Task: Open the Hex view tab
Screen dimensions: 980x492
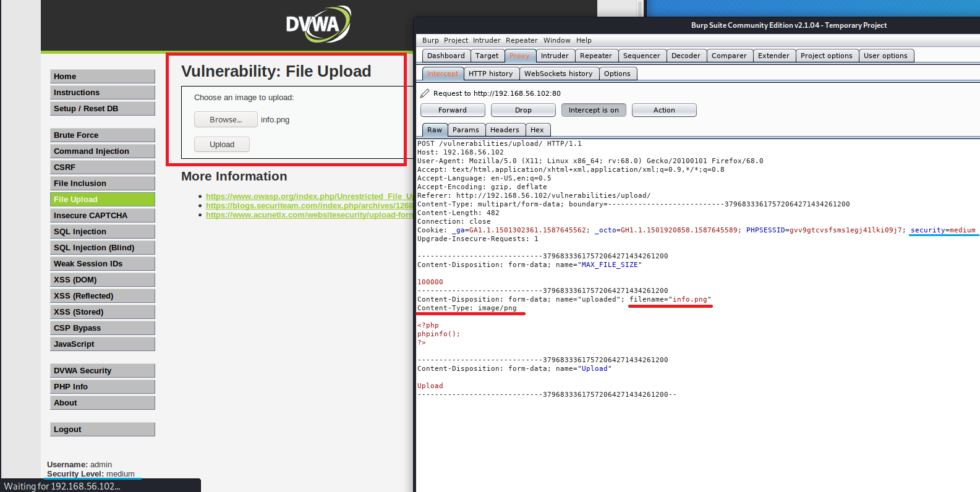Action: (x=537, y=130)
